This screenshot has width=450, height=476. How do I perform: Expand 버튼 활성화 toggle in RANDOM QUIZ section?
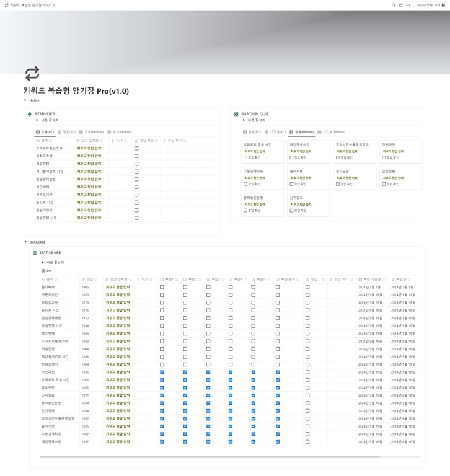(244, 120)
